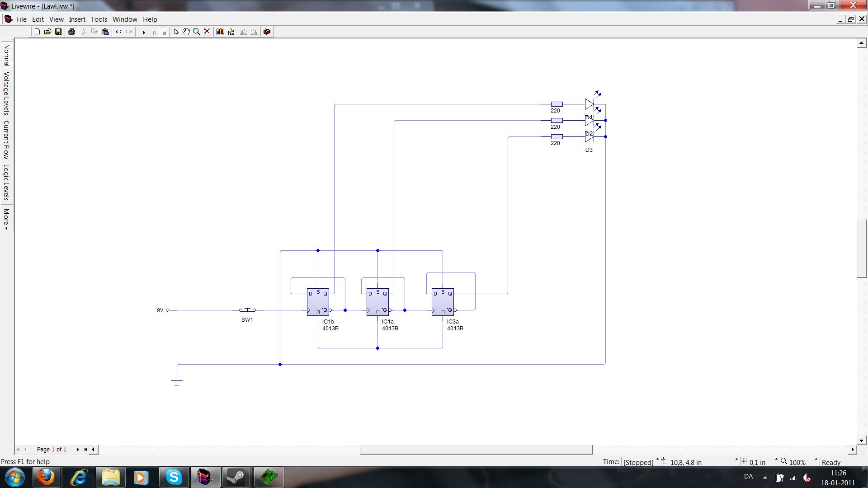868x488 pixels.
Task: Save the Lawl.lvw circuit
Action: pyautogui.click(x=58, y=32)
